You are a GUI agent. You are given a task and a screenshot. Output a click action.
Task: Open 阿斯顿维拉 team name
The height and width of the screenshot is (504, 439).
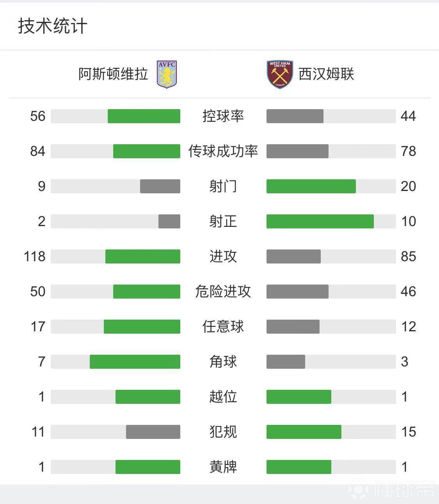[x=113, y=74]
